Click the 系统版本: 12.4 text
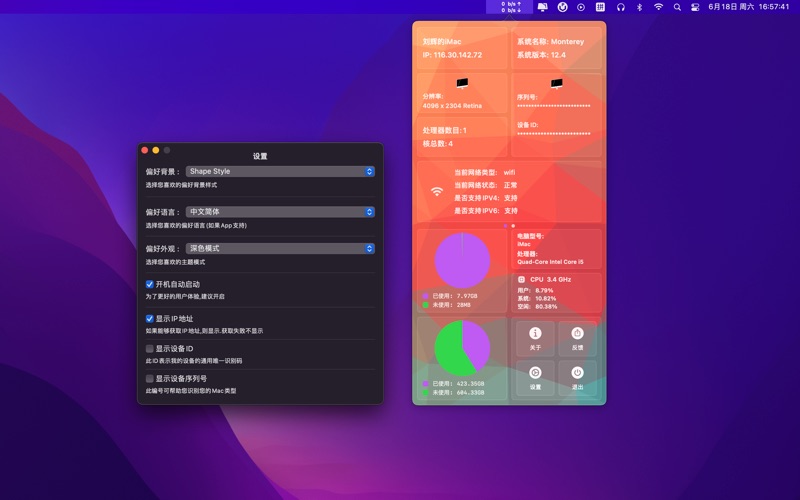Viewport: 800px width, 500px height. click(x=541, y=55)
